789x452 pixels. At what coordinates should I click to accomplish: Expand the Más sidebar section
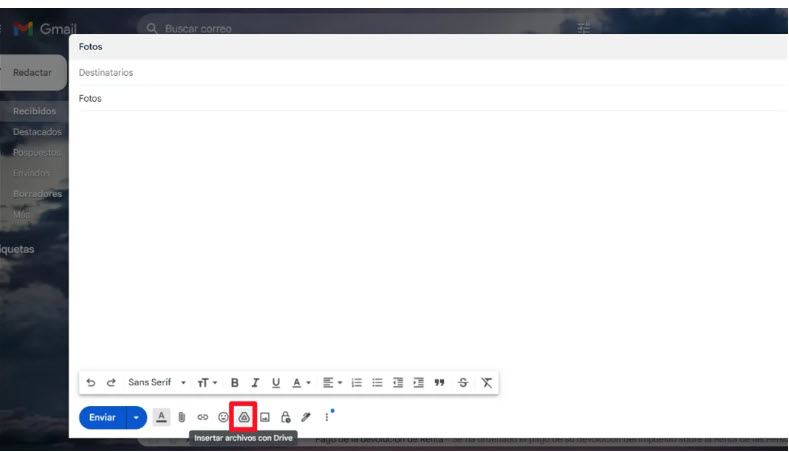22,214
